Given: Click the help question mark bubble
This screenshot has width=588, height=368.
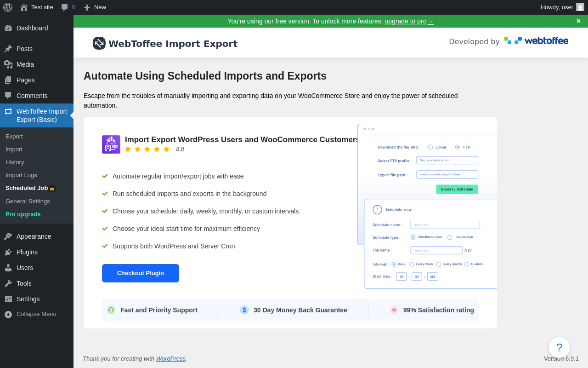Looking at the screenshot, I should pos(559,348).
